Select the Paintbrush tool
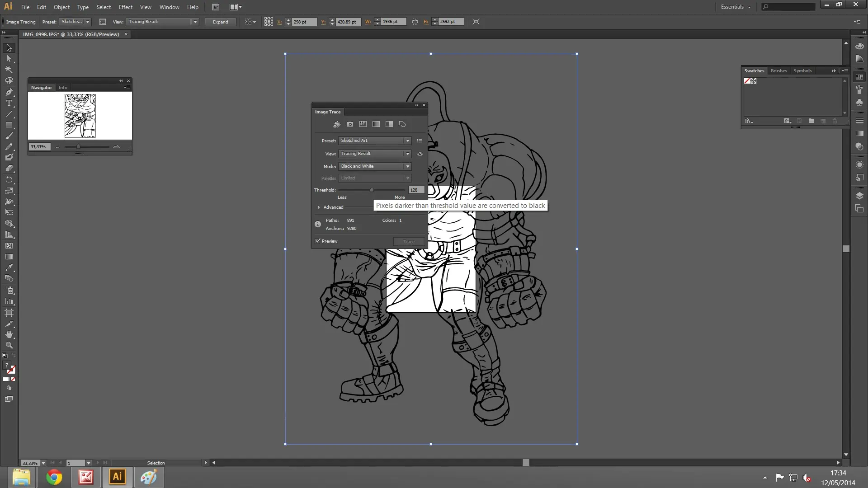 pos(9,136)
